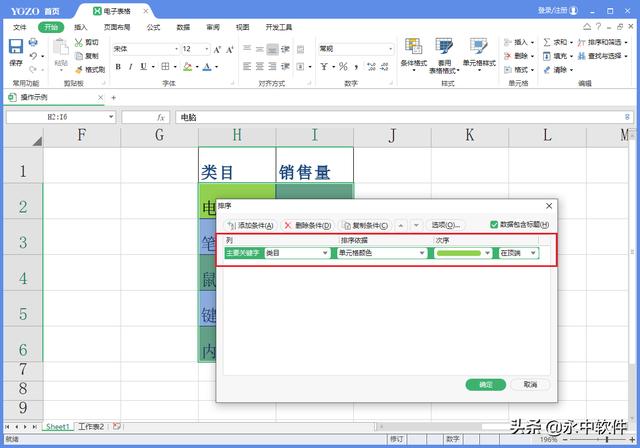Image resolution: width=640 pixels, height=448 pixels.
Task: Click the Add Condition (添加条件) button
Action: pyautogui.click(x=250, y=225)
